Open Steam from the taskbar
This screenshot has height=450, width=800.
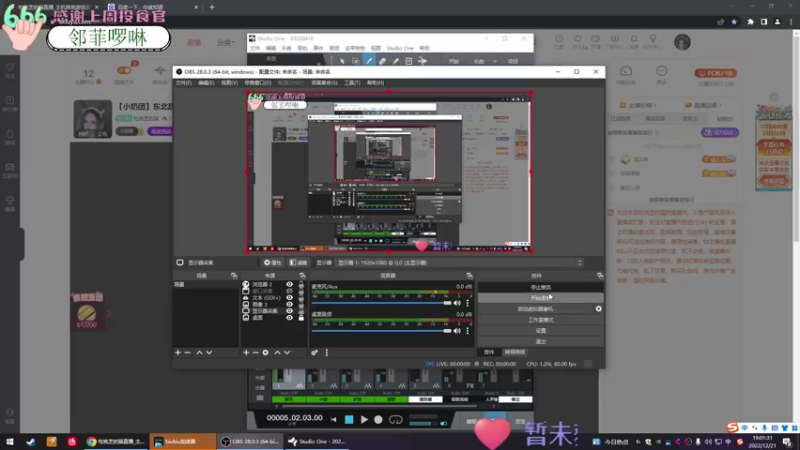click(31, 441)
